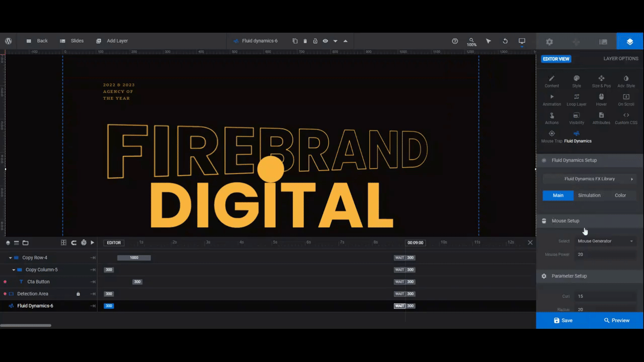This screenshot has width=644, height=362.
Task: Expand the Fluid Dynamics FX Library
Action: (x=589, y=179)
